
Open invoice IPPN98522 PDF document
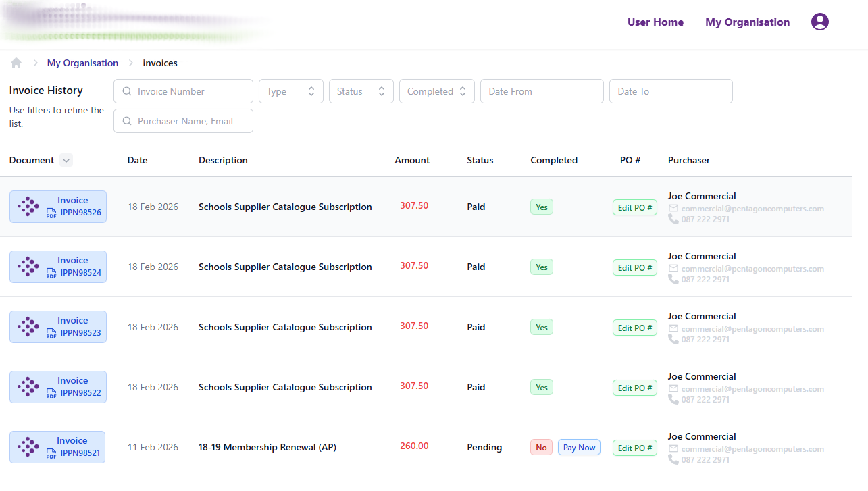pyautogui.click(x=58, y=387)
